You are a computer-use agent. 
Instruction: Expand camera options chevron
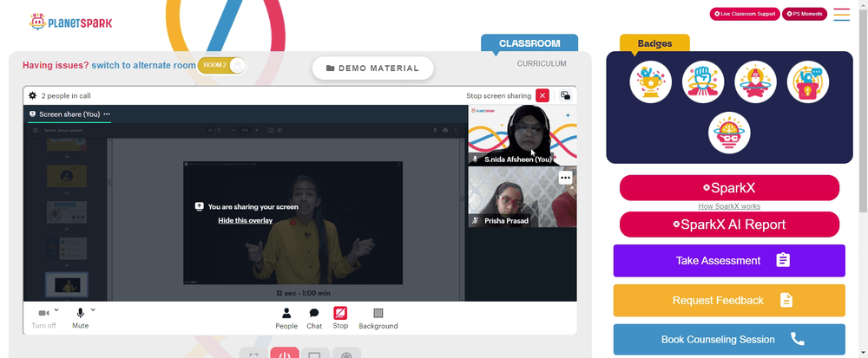[56, 310]
